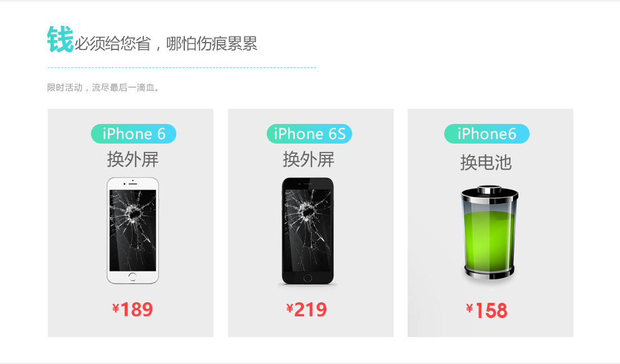
Task: Select the iPhone 6 badge for screen replacement
Action: 134,134
